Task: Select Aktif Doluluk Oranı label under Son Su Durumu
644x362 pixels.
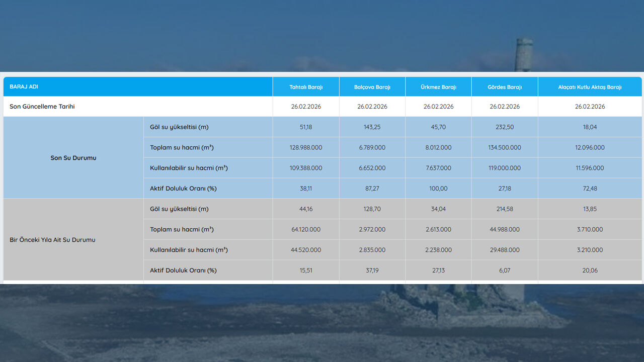Action: click(183, 189)
